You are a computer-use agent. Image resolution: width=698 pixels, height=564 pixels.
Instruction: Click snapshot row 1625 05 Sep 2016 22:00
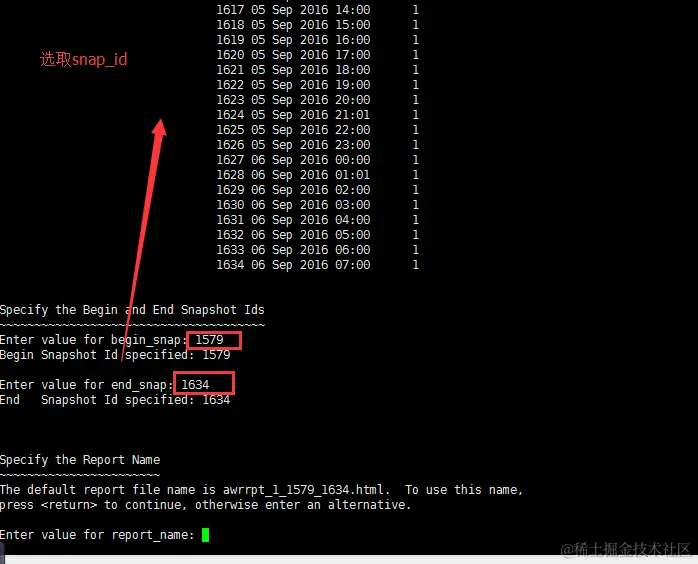tap(317, 130)
